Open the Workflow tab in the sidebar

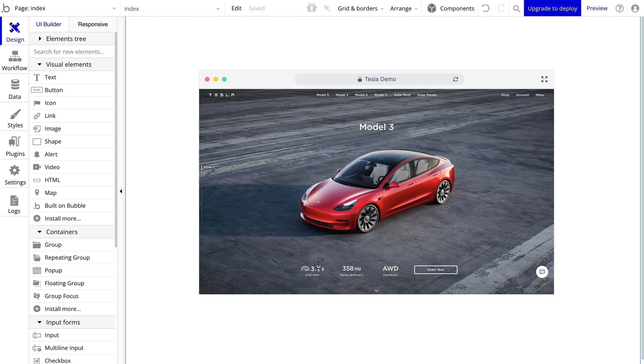(14, 61)
